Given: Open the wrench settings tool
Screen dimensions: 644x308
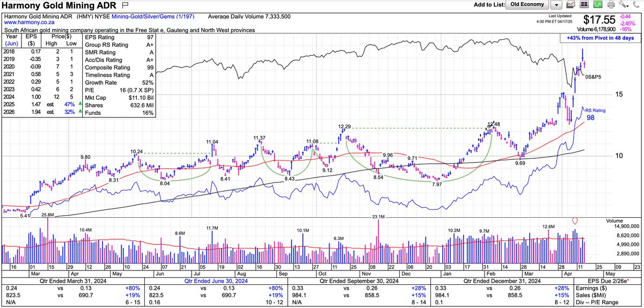Looking at the screenshot, I should pos(624,5).
